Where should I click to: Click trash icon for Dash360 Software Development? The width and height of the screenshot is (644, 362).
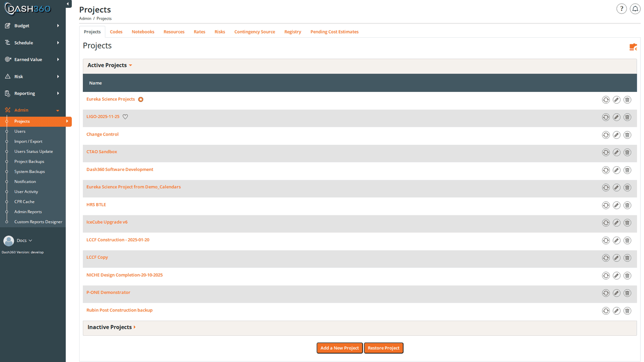pyautogui.click(x=627, y=170)
